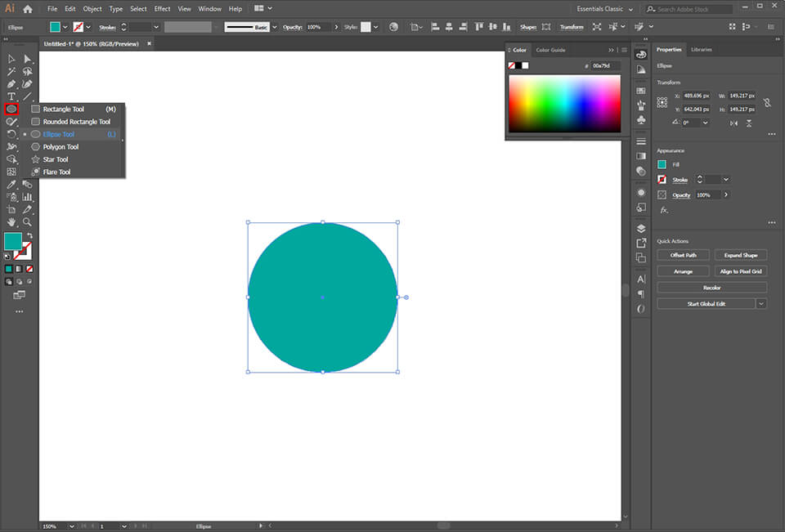The height and width of the screenshot is (532, 785).
Task: Pick a color from the Color spectrum
Action: tap(564, 102)
